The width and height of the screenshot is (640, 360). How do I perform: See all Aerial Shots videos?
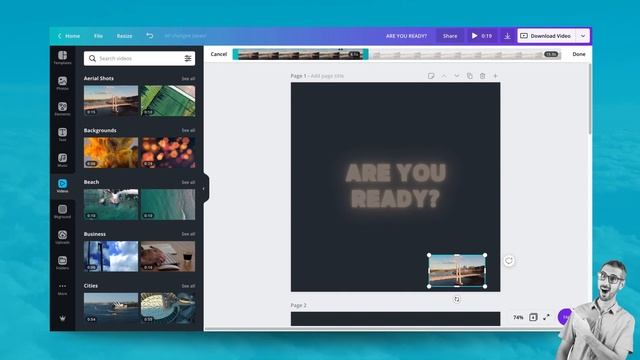click(x=188, y=78)
